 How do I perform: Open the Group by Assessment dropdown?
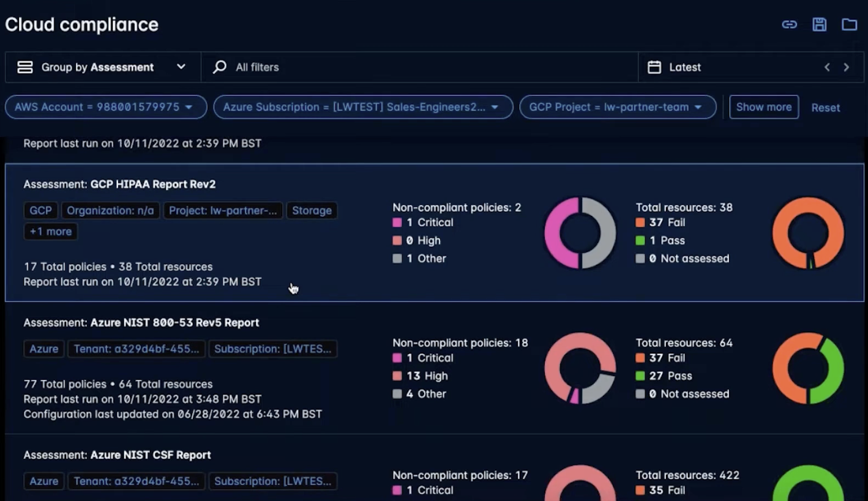(103, 67)
